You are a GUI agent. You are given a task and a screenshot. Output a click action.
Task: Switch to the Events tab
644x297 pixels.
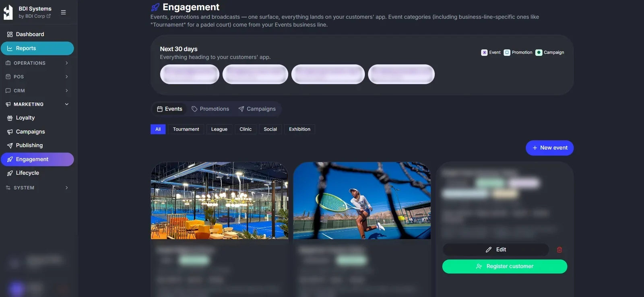pyautogui.click(x=169, y=109)
